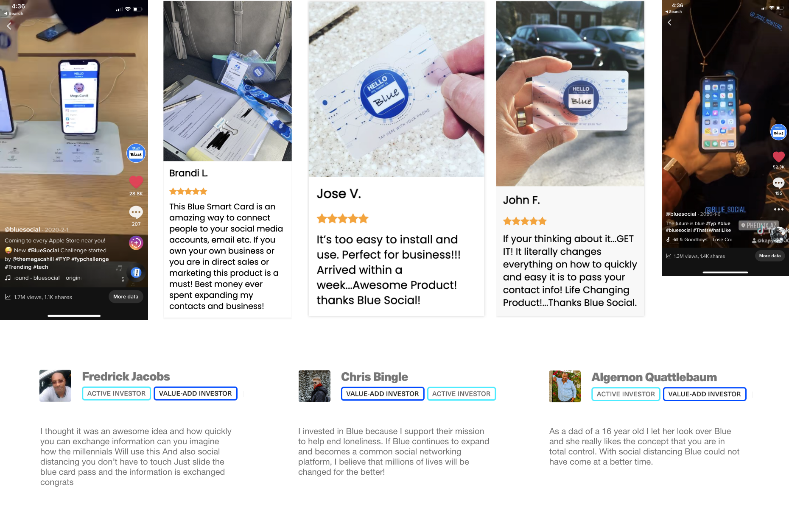Open the three-dot menu on right video
Image resolution: width=789 pixels, height=532 pixels.
coord(778,209)
